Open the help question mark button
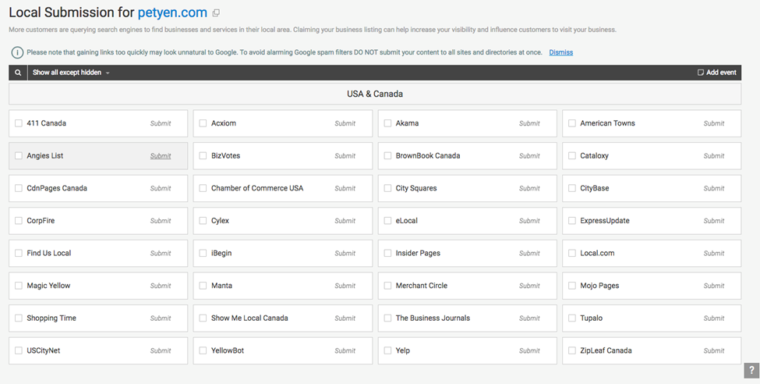The image size is (760, 384). tap(751, 370)
